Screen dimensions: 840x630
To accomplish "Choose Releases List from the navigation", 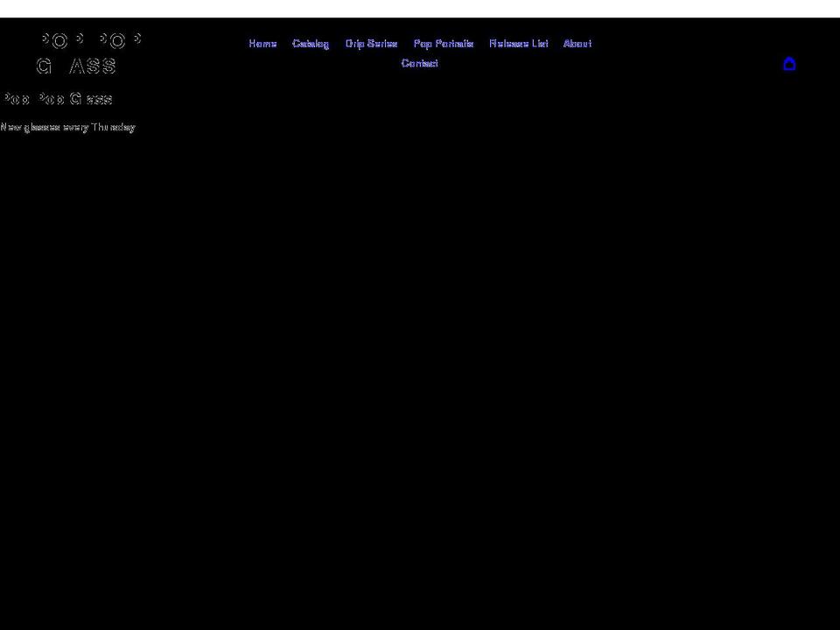I will (518, 43).
